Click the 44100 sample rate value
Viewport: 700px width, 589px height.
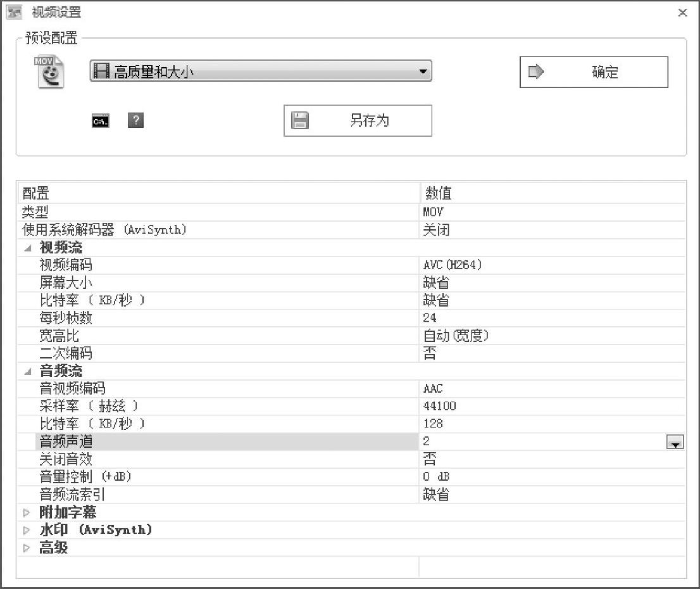point(553,406)
